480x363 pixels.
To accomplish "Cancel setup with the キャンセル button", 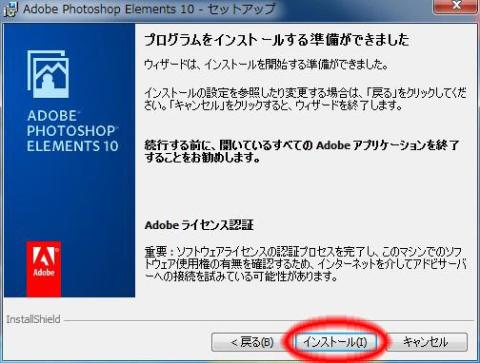I will tap(425, 342).
